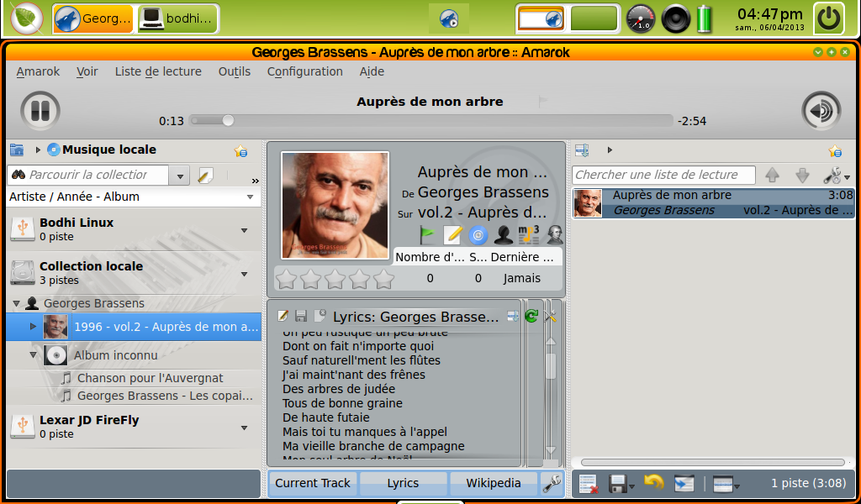Image resolution: width=861 pixels, height=504 pixels.
Task: Click the artist silhouette icon under track info
Action: click(x=504, y=235)
